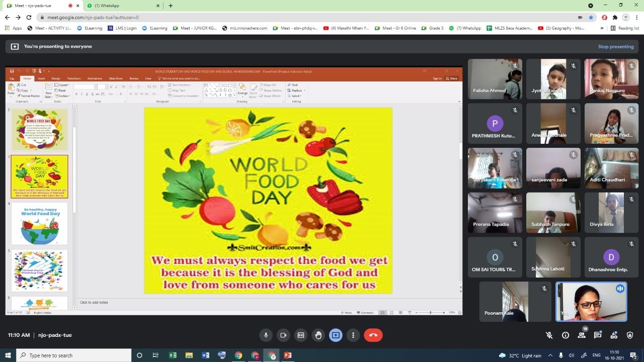Select the World Food Day slide 2 thumbnail
The height and width of the screenshot is (362, 644).
39,129
